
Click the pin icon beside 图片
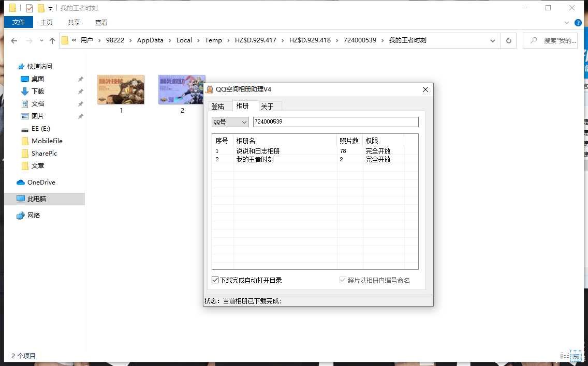pyautogui.click(x=80, y=116)
